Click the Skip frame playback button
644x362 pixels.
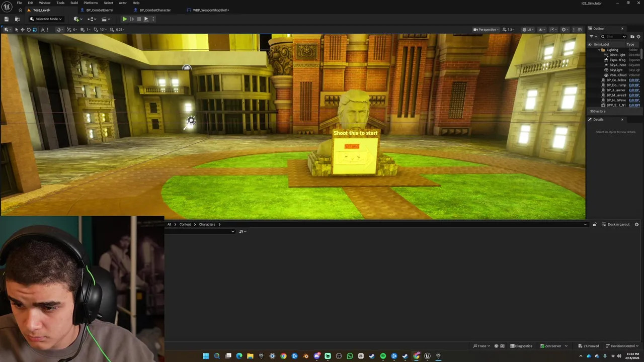click(132, 19)
